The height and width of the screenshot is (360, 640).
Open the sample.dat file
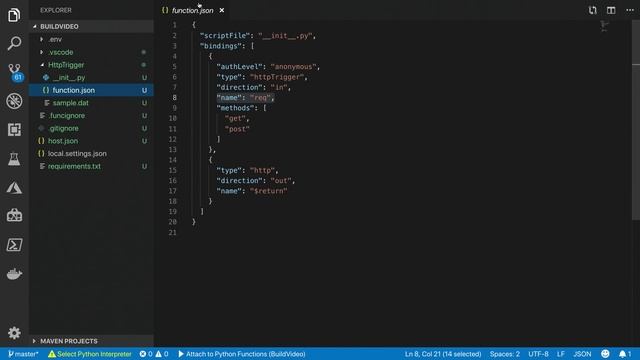coord(91,102)
